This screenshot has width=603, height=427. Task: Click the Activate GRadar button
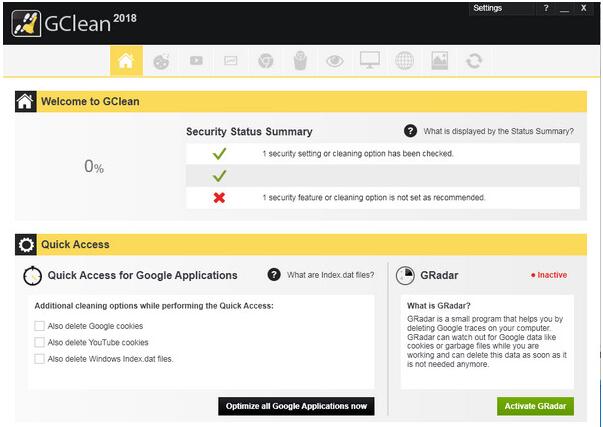coord(535,406)
